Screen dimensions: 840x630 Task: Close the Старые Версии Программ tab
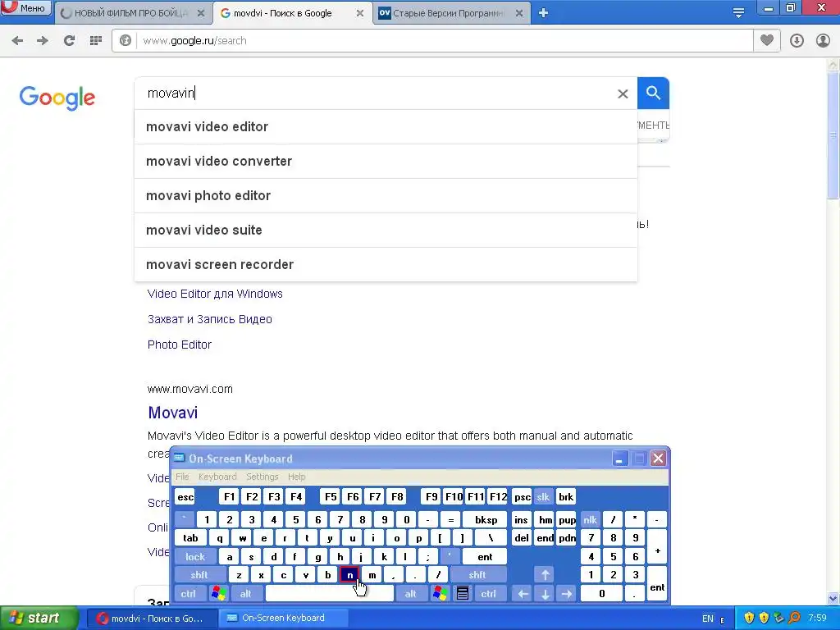point(519,13)
